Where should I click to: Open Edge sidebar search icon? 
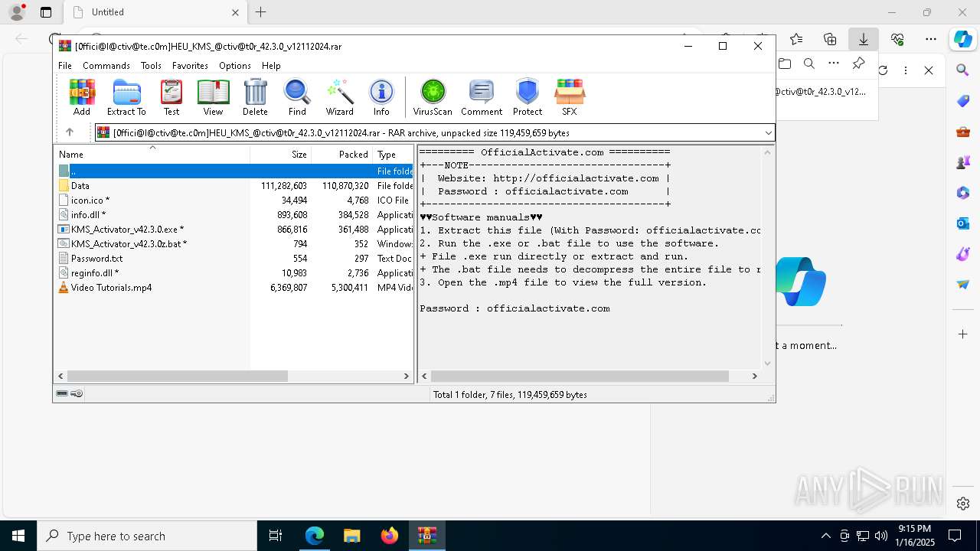(963, 70)
